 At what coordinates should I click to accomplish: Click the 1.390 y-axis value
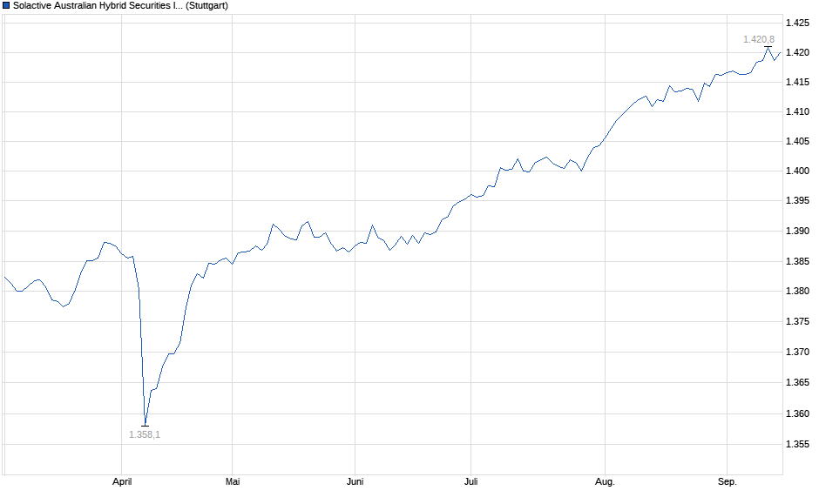(x=797, y=232)
